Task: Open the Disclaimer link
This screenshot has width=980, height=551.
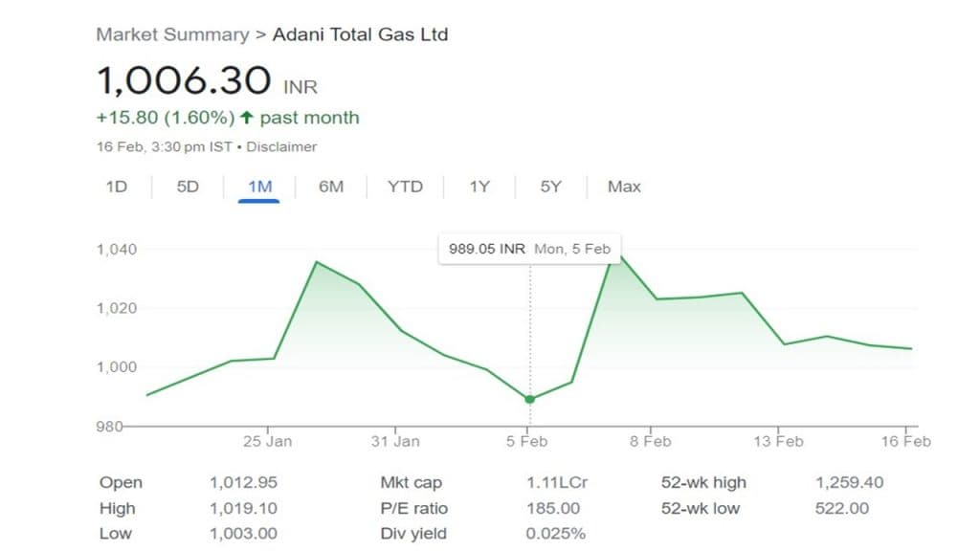Action: pyautogui.click(x=285, y=147)
